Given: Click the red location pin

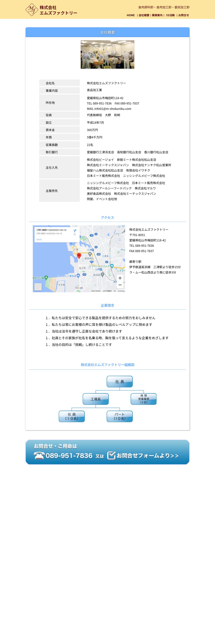Looking at the screenshot, I should click(x=79, y=256).
